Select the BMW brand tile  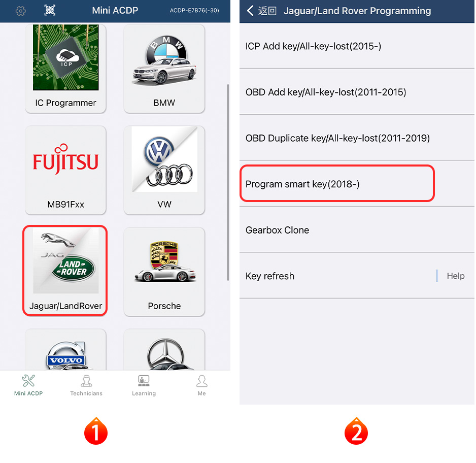pyautogui.click(x=164, y=69)
